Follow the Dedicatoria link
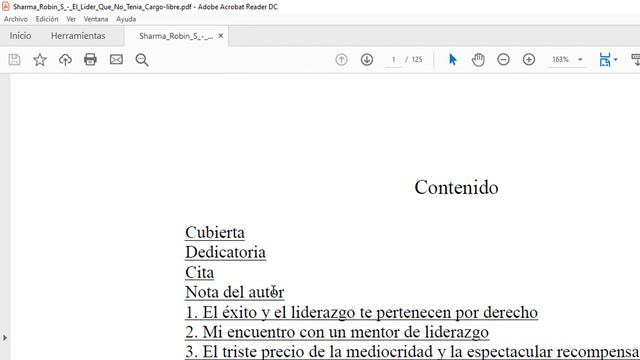This screenshot has width=640, height=360. coord(225,252)
